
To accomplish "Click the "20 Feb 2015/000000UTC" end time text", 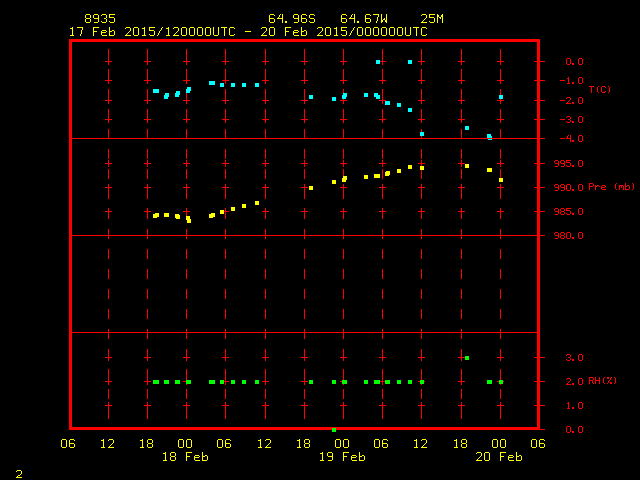I will coord(344,32).
